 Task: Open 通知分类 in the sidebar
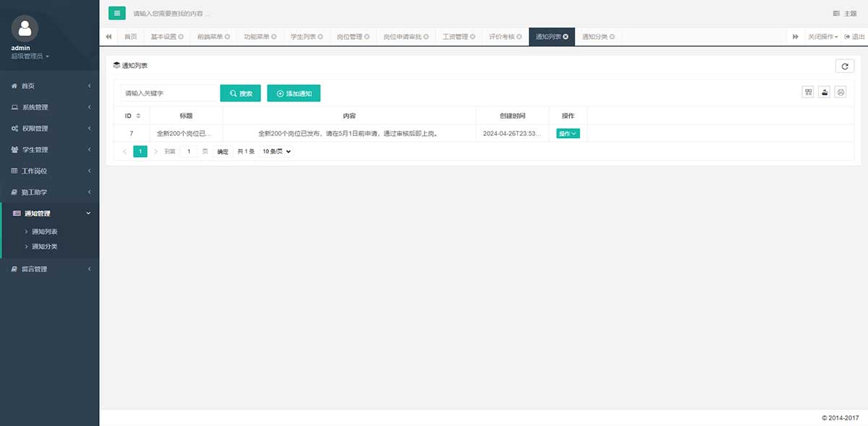point(45,247)
